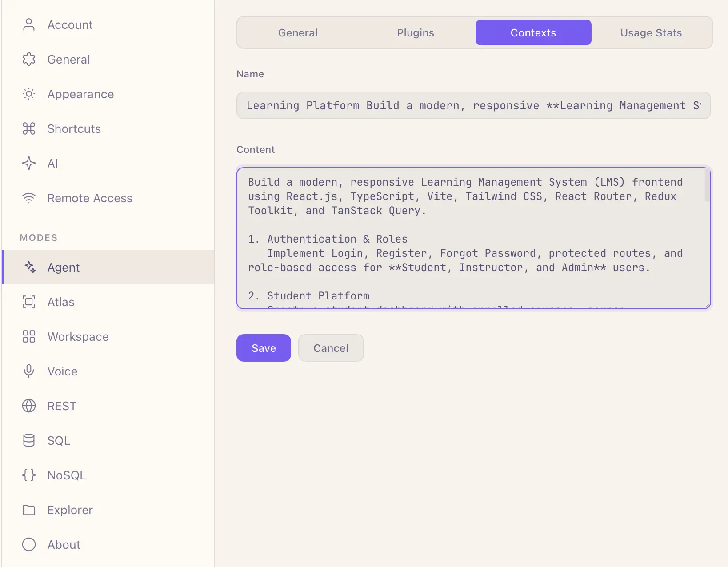Click the General gear icon in sidebar
Image resolution: width=728 pixels, height=567 pixels.
point(29,60)
